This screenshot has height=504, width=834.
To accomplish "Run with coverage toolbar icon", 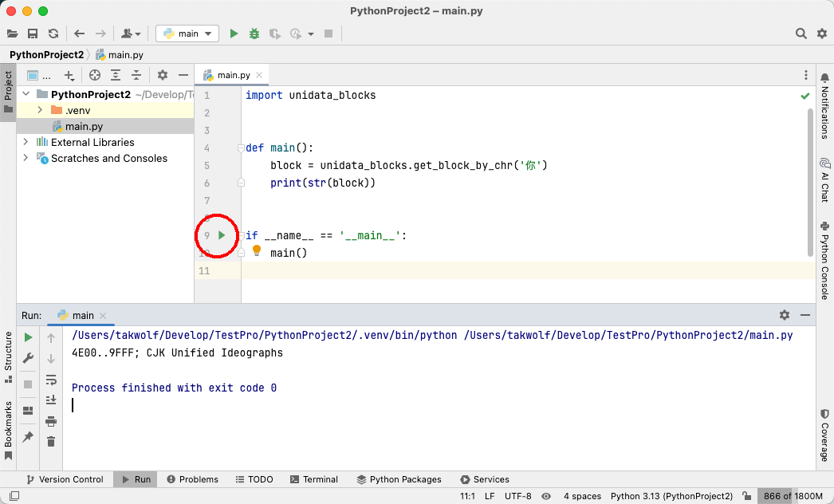I will click(274, 33).
